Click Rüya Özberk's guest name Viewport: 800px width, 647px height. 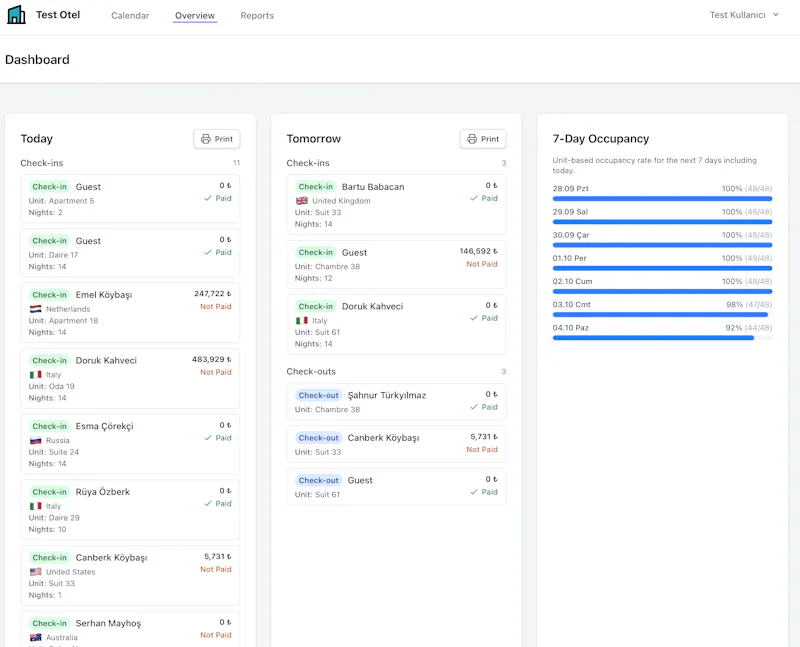point(103,492)
